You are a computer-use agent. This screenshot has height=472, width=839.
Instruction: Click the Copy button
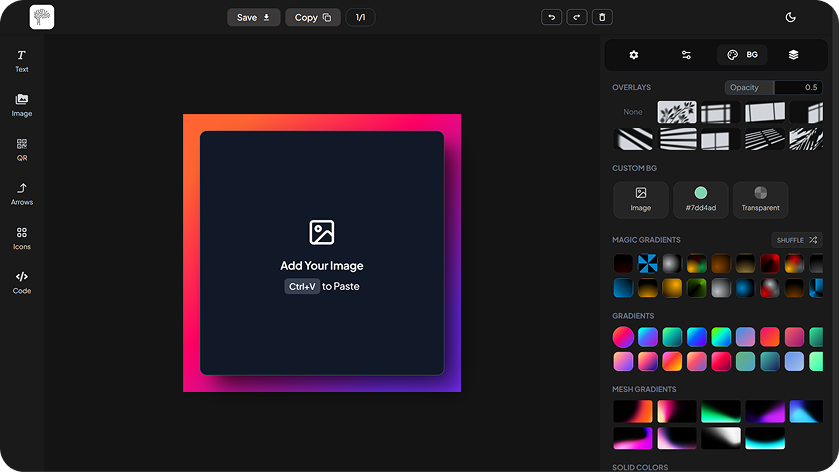[312, 17]
